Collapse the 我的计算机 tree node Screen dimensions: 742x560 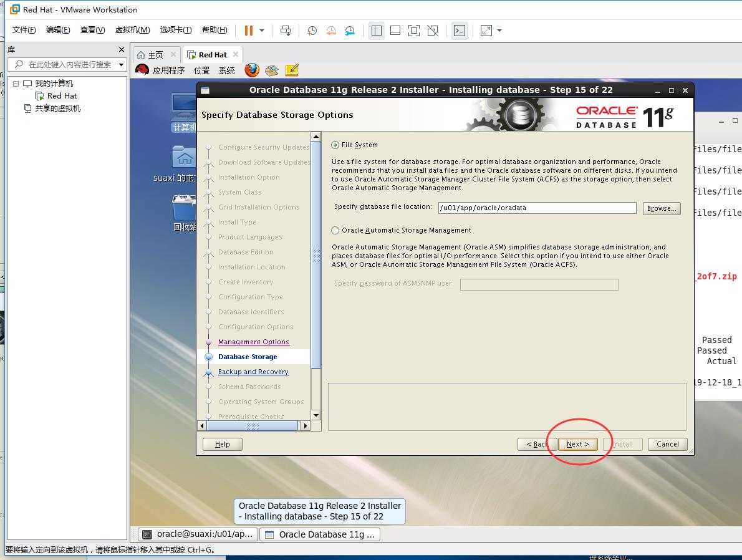coord(16,84)
